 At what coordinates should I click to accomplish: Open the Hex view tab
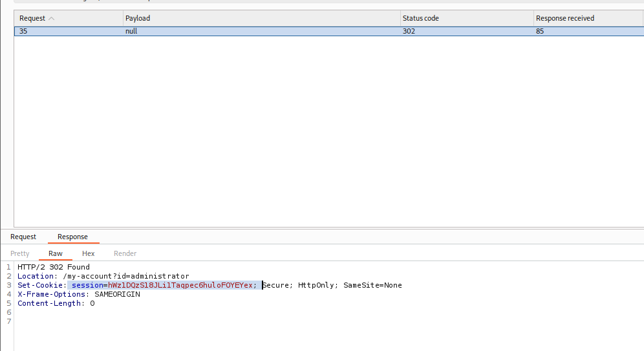89,253
